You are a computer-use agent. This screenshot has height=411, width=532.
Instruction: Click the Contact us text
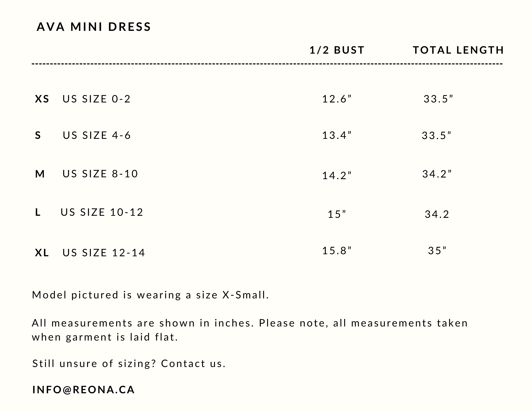coord(193,364)
